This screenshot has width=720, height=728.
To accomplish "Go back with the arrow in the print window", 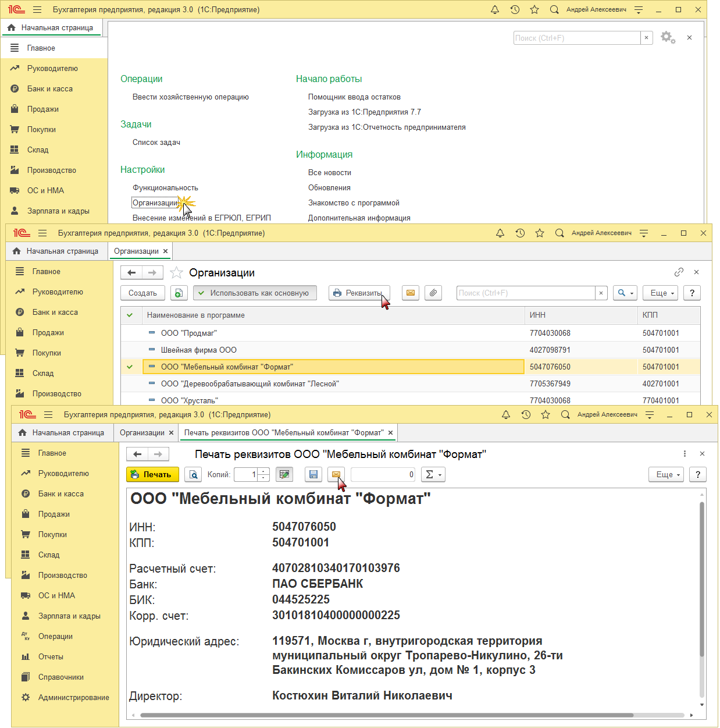I will (x=137, y=454).
